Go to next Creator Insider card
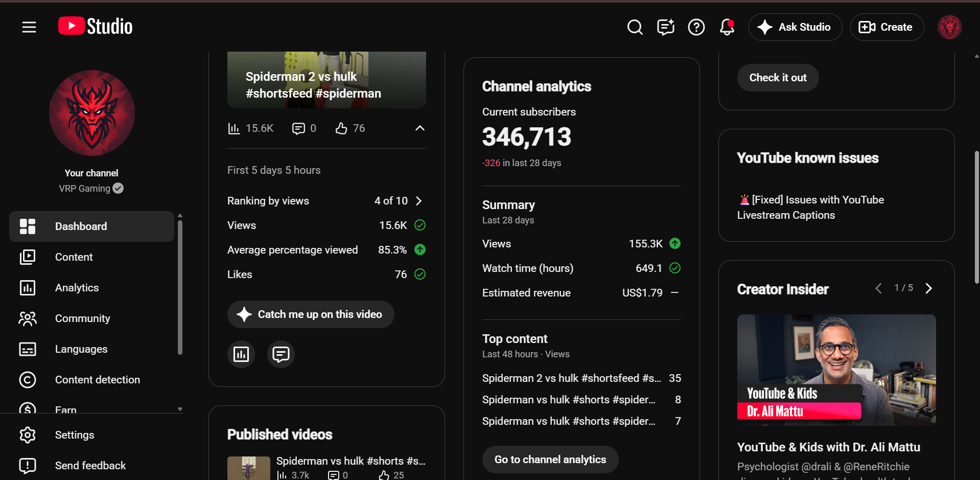 [929, 288]
